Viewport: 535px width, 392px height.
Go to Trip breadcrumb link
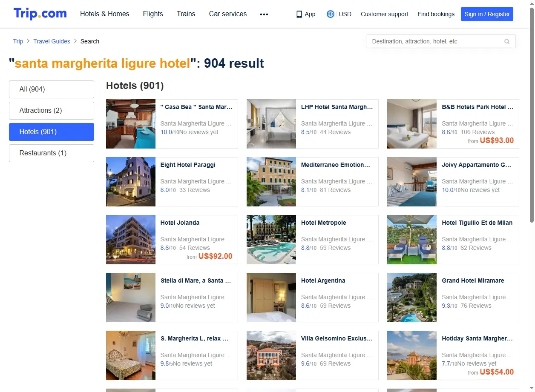(18, 41)
